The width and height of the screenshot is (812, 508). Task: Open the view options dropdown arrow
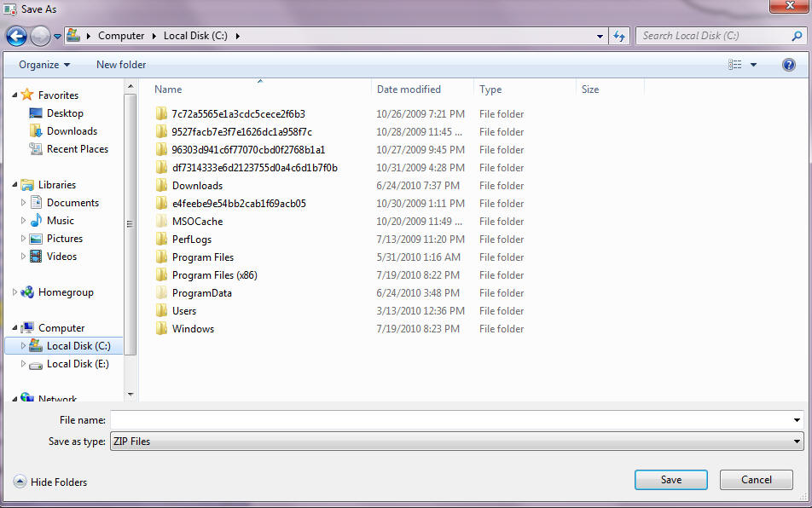pos(753,65)
